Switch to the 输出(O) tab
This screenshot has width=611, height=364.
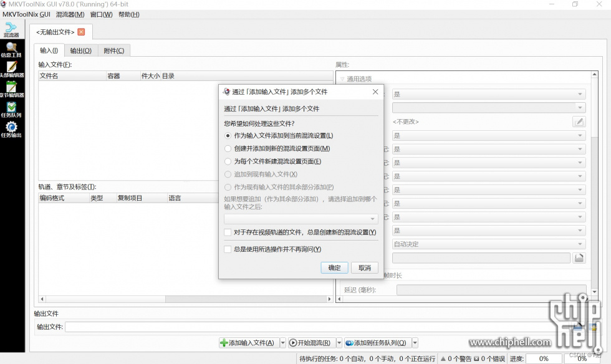tap(81, 50)
